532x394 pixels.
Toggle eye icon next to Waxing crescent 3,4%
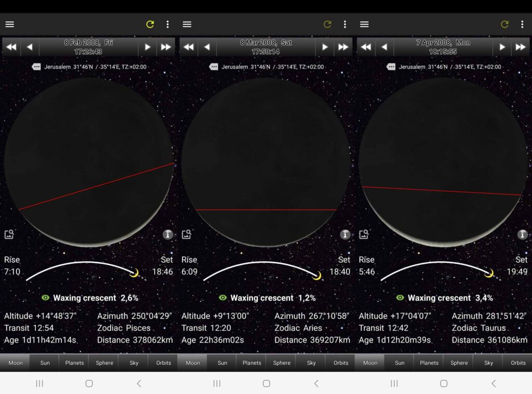click(x=401, y=298)
